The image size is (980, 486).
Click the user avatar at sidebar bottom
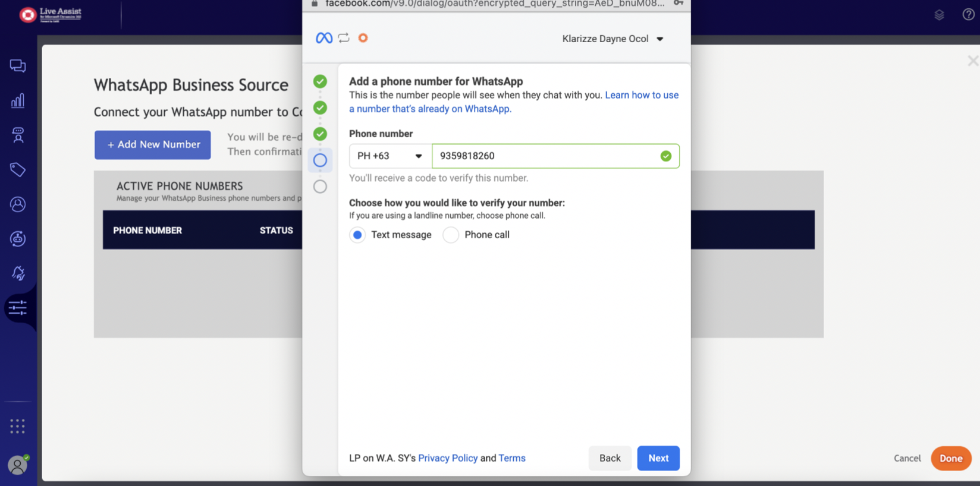[18, 465]
